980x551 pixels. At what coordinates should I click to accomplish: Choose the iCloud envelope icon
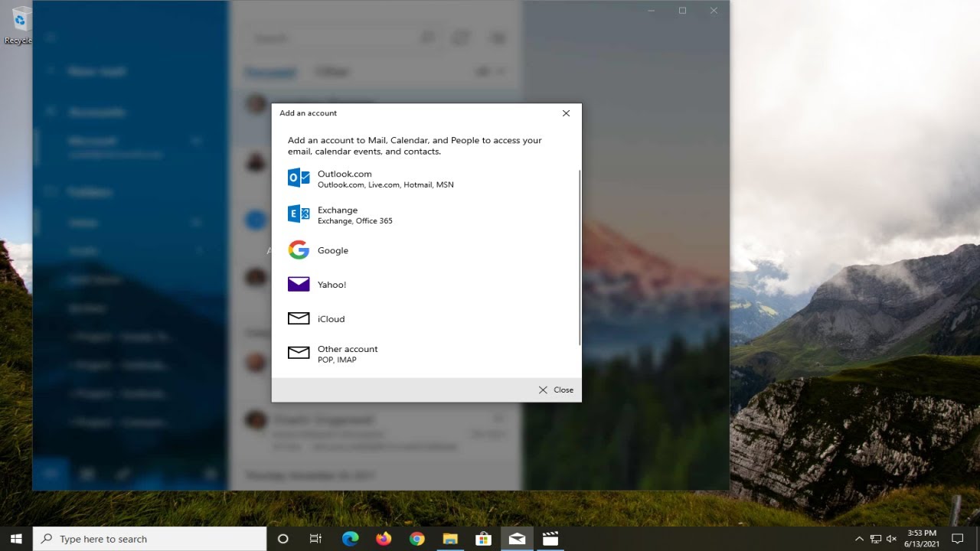299,318
